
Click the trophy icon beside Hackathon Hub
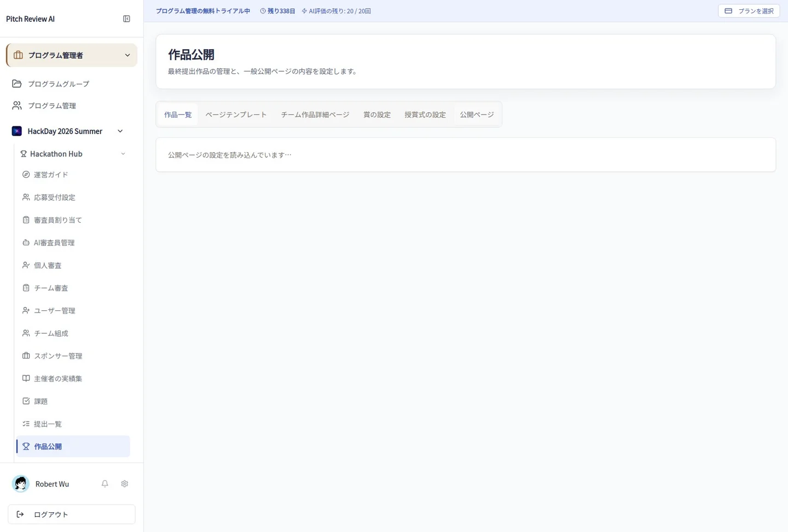(x=24, y=154)
